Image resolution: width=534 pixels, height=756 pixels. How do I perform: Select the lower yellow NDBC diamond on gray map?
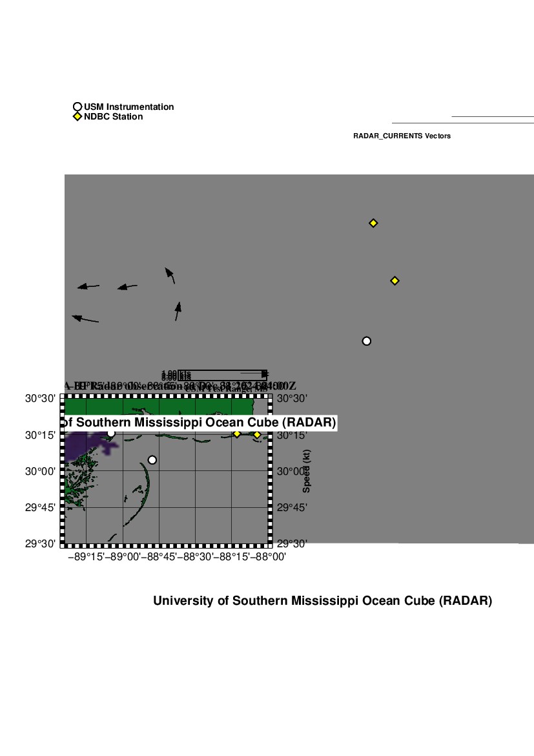(x=395, y=280)
